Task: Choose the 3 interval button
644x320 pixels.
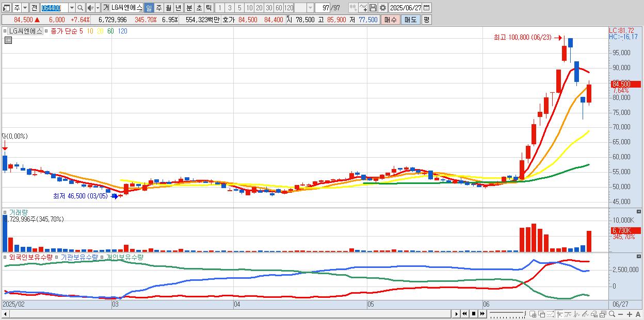Action: [230, 8]
